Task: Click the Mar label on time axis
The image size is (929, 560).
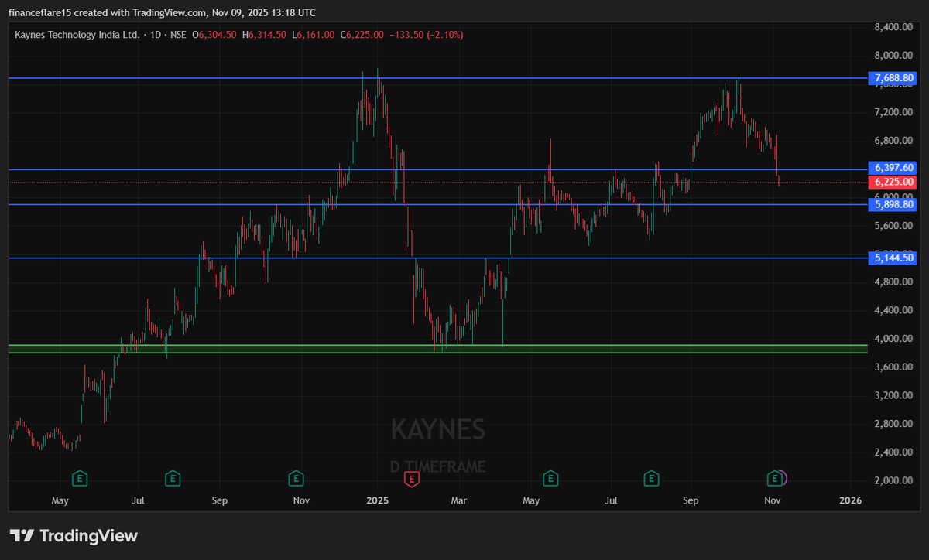Action: click(x=460, y=501)
